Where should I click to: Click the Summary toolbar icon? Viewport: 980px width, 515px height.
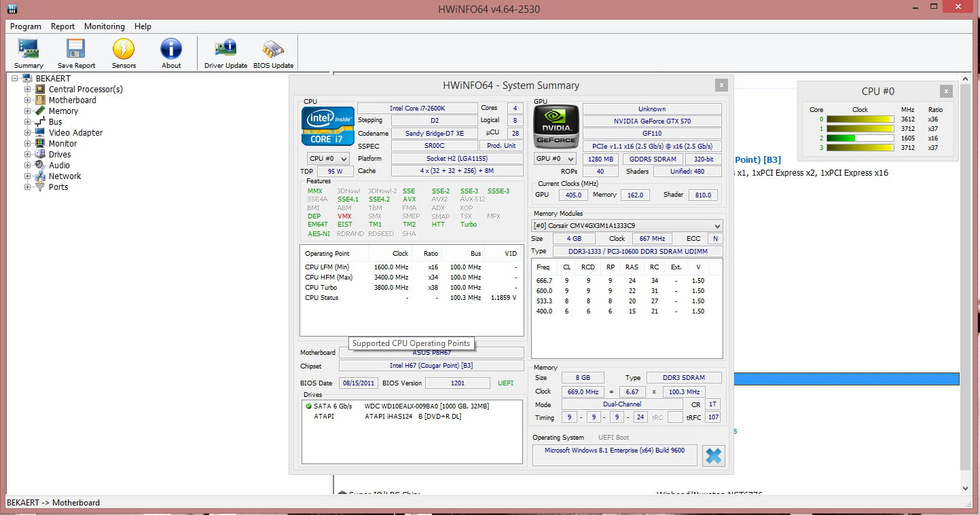click(29, 50)
